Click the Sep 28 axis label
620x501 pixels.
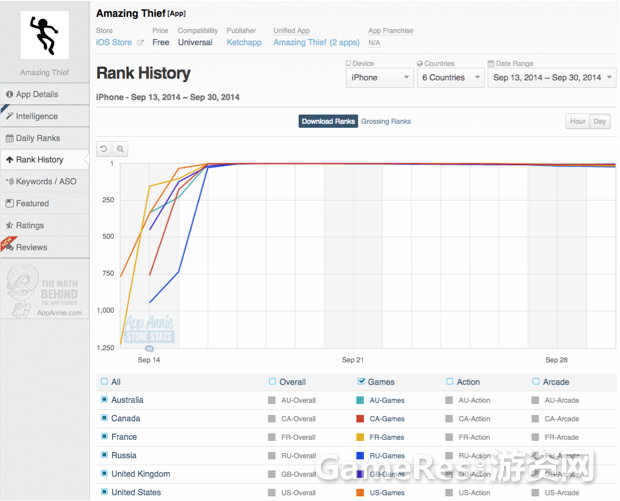pyautogui.click(x=556, y=360)
